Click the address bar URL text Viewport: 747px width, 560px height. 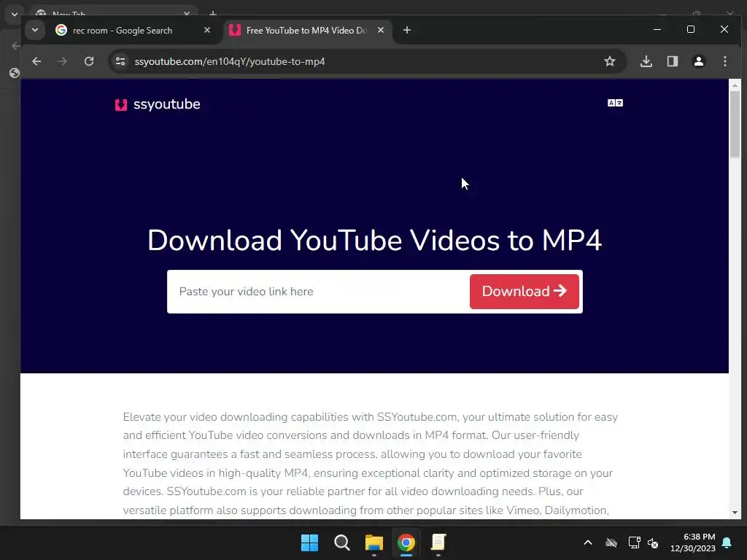pyautogui.click(x=230, y=61)
